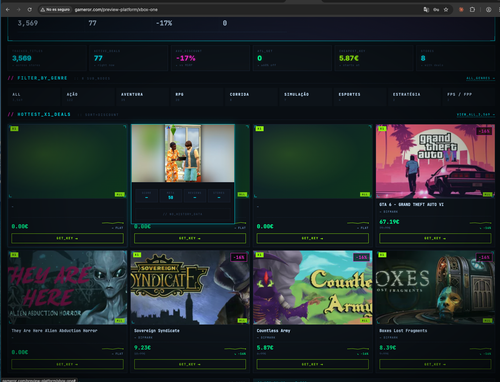Click the browser forward arrow
The image size is (500, 382).
coord(19,10)
